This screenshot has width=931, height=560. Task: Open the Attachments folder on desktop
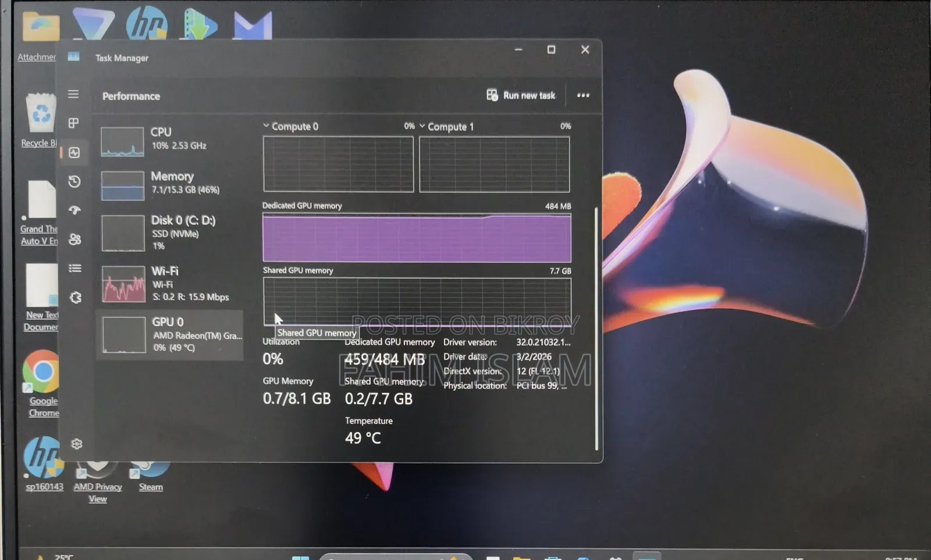[x=38, y=36]
